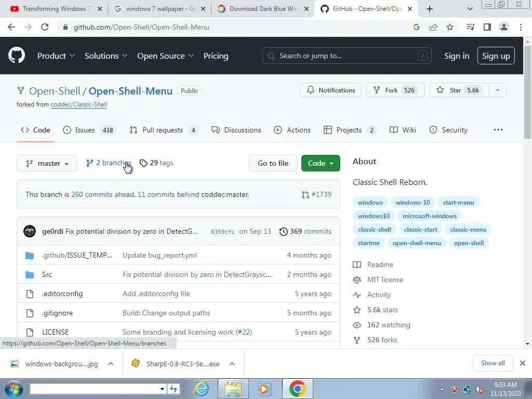Open taskbar address combo box arrow
Viewport: 532px width, 399px height.
tap(162, 389)
